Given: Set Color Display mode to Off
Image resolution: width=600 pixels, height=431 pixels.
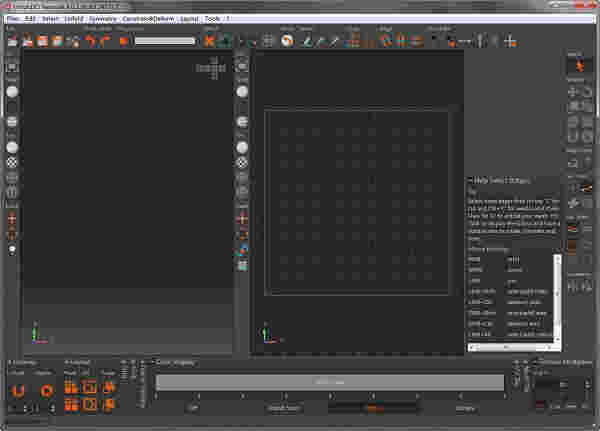Looking at the screenshot, I should click(193, 408).
